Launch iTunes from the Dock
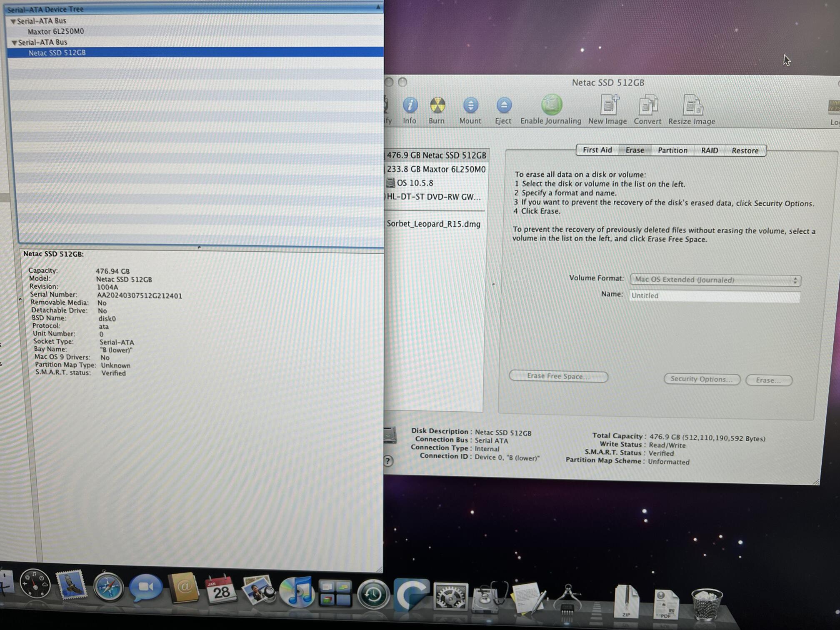This screenshot has width=840, height=630. click(x=296, y=592)
